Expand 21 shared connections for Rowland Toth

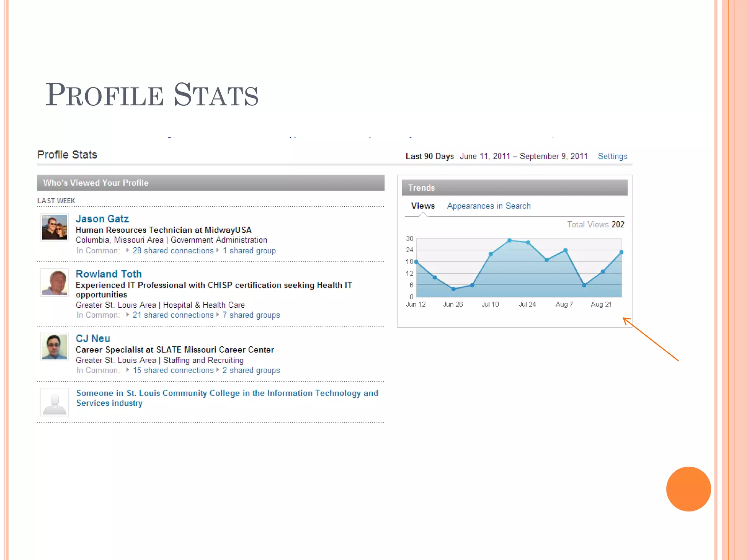173,315
